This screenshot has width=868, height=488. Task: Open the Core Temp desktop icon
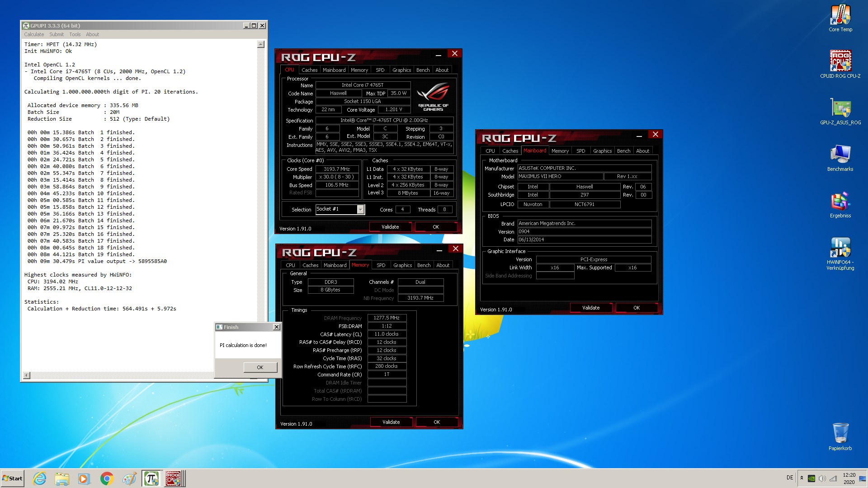tap(840, 18)
